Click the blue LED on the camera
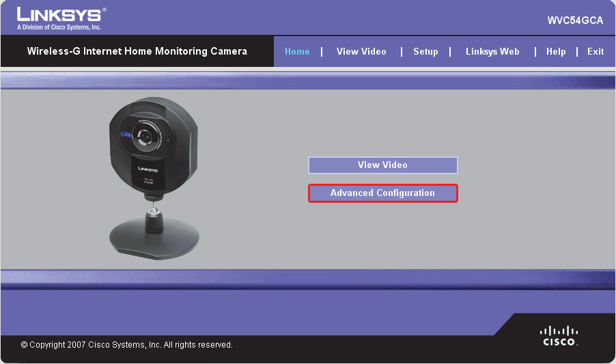Viewport: 616px width, 364px height. click(125, 135)
